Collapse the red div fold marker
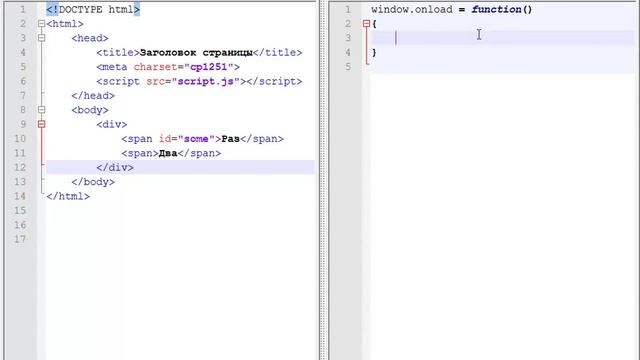 tap(41, 124)
